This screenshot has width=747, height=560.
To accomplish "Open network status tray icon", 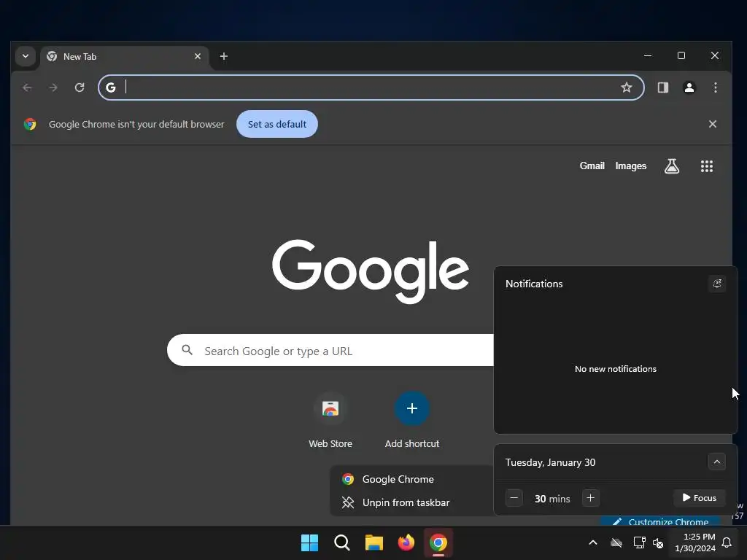I will 639,542.
